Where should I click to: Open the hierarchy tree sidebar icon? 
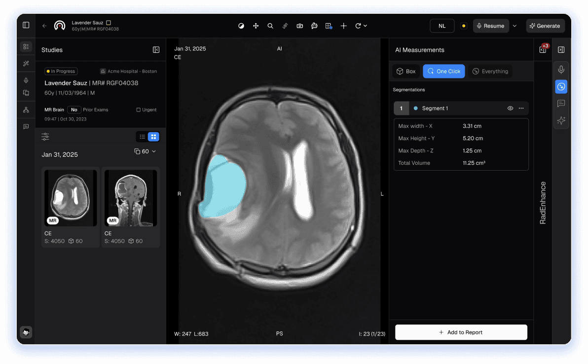coord(26,110)
